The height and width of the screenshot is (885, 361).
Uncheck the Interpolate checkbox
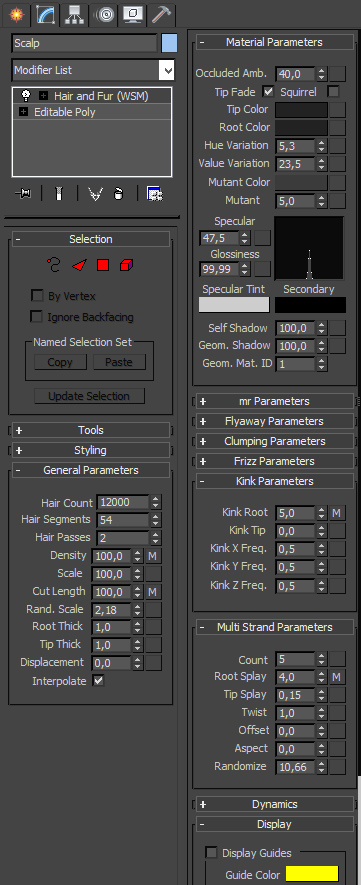click(99, 681)
